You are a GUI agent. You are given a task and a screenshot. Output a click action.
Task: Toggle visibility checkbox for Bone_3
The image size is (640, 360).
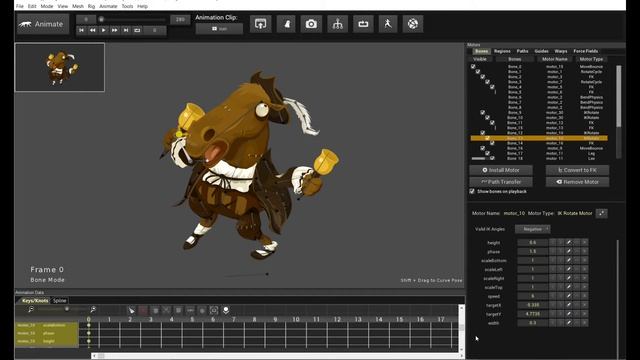(x=488, y=82)
